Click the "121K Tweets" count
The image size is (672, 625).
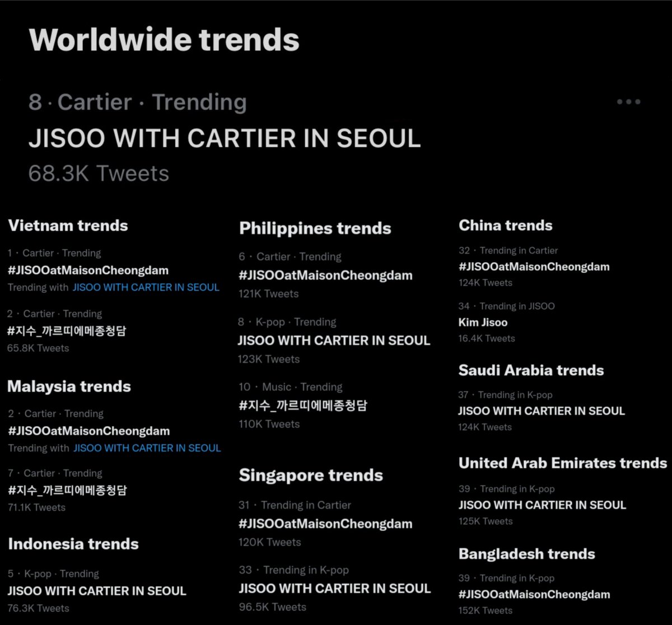click(268, 293)
